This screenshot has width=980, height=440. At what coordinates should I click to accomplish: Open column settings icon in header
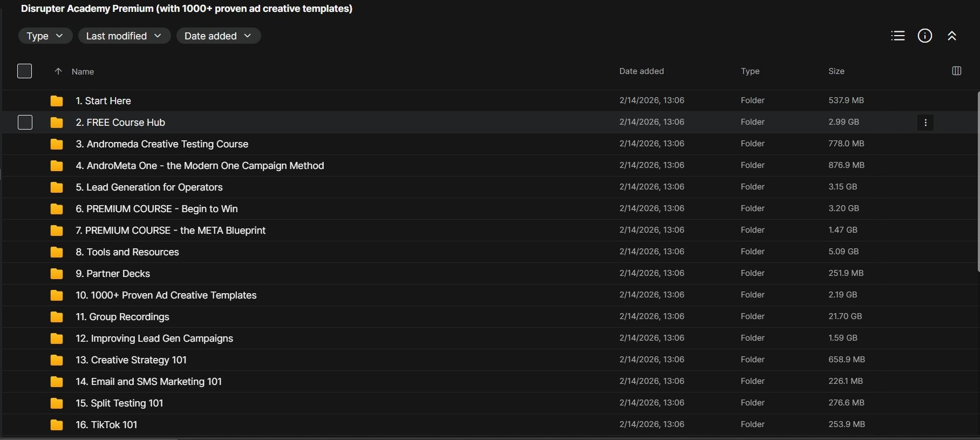(x=956, y=71)
